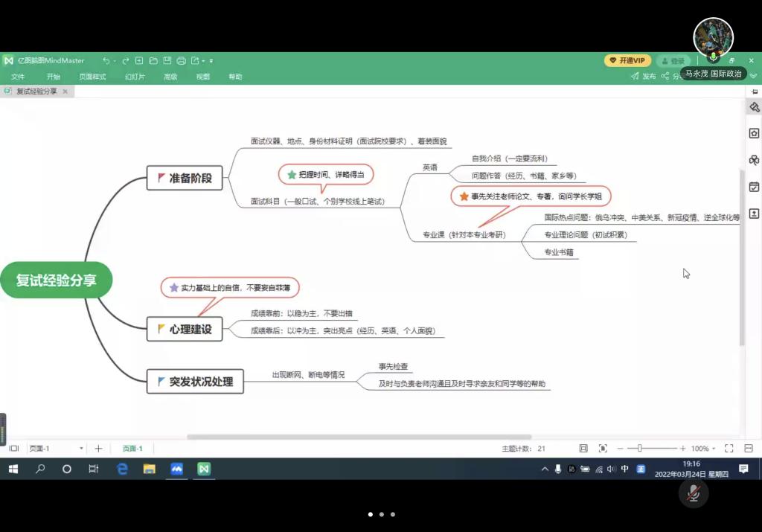The width and height of the screenshot is (762, 532).
Task: Toggle the page panel icon at bottom-left
Action: click(13, 449)
